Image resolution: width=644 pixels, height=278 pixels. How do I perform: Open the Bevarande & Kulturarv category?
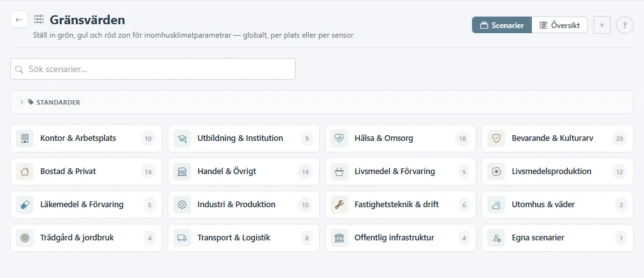(558, 138)
